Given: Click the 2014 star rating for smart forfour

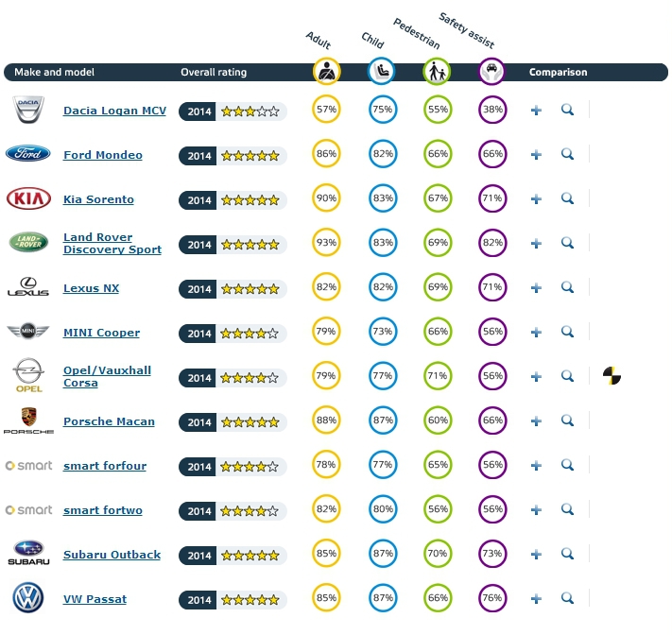Looking at the screenshot, I should point(233,467).
